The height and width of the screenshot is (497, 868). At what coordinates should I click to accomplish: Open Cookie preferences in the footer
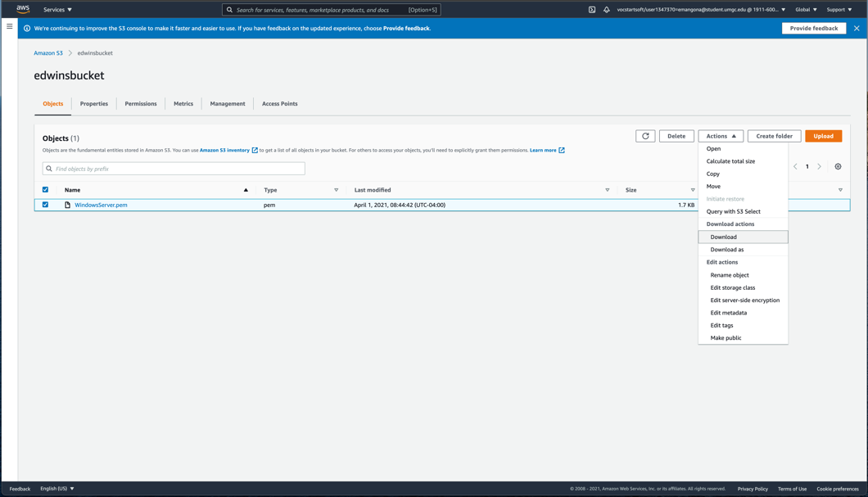(838, 489)
